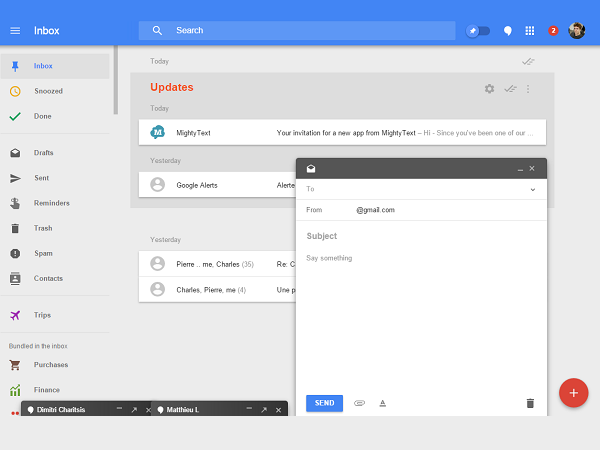The height and width of the screenshot is (450, 600).
Task: Open the notifications badge showing 2
Action: [553, 31]
